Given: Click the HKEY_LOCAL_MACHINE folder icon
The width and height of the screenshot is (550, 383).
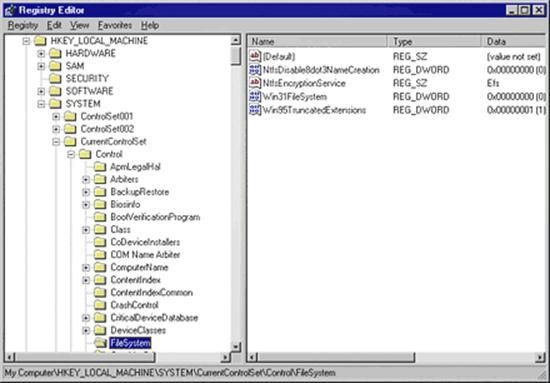Looking at the screenshot, I should point(40,41).
